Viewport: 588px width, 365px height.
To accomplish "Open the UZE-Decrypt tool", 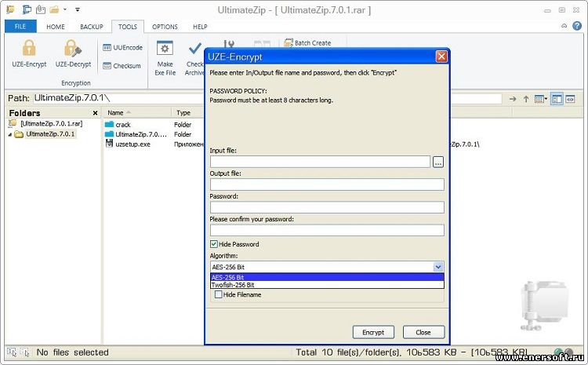I will pyautogui.click(x=73, y=53).
